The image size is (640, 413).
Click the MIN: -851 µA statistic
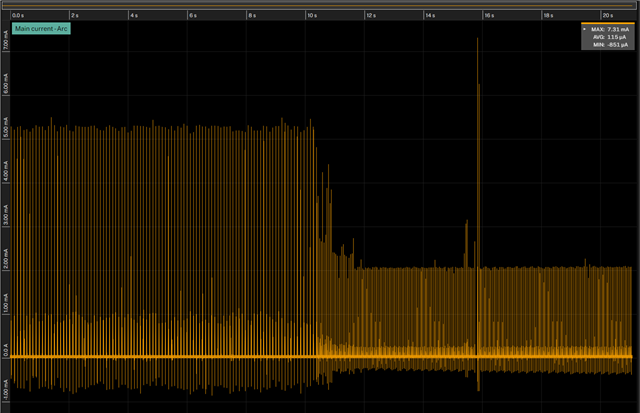tap(611, 45)
